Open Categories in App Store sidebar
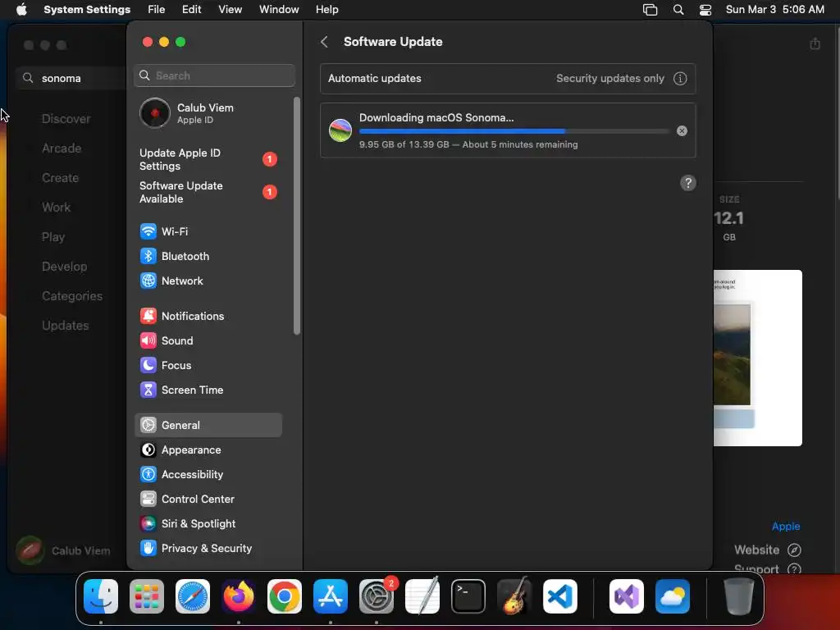This screenshot has width=840, height=630. [72, 295]
